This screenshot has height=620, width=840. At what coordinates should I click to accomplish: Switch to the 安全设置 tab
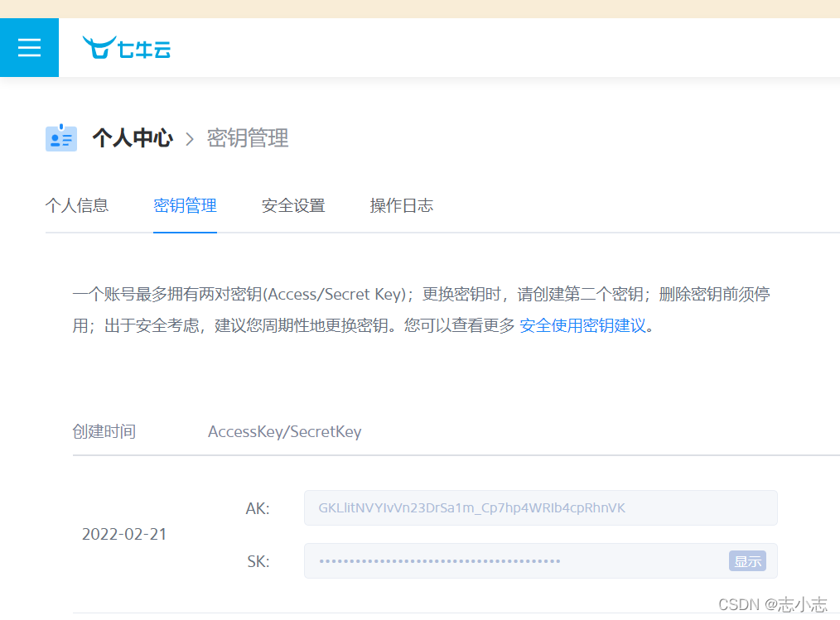coord(293,205)
